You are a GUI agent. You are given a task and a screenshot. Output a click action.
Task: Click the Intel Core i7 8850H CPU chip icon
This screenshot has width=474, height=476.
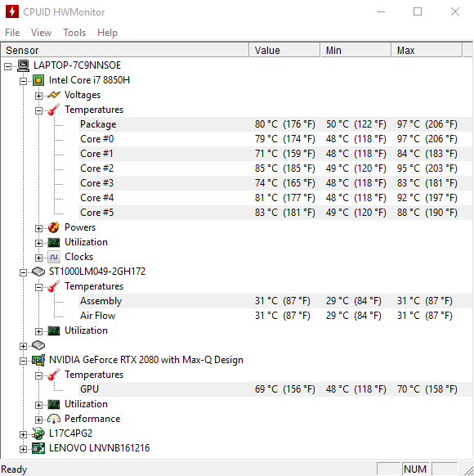pyautogui.click(x=38, y=80)
